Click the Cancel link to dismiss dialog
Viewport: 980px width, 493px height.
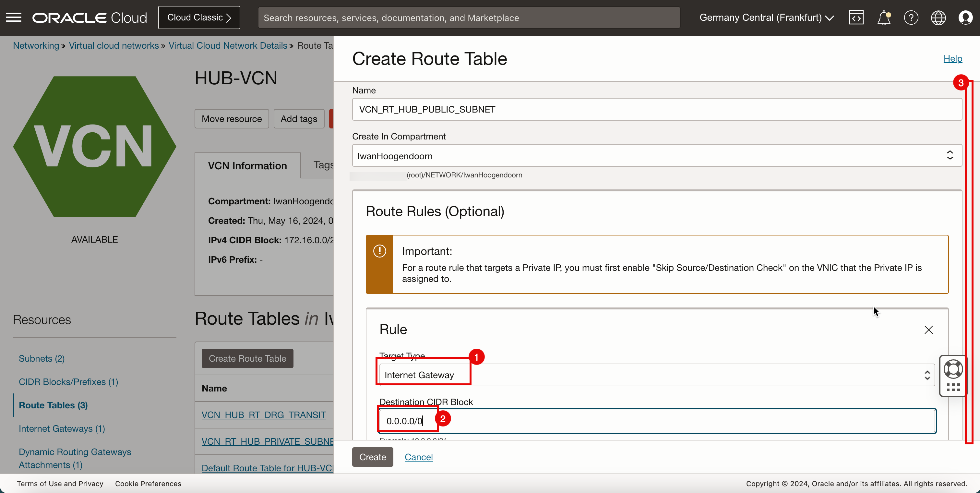[x=419, y=457]
